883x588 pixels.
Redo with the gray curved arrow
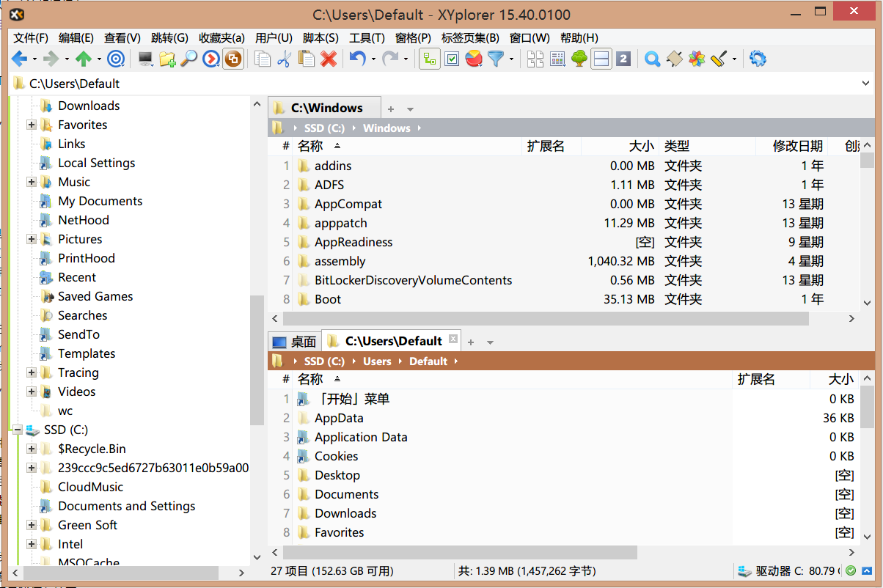coord(390,59)
